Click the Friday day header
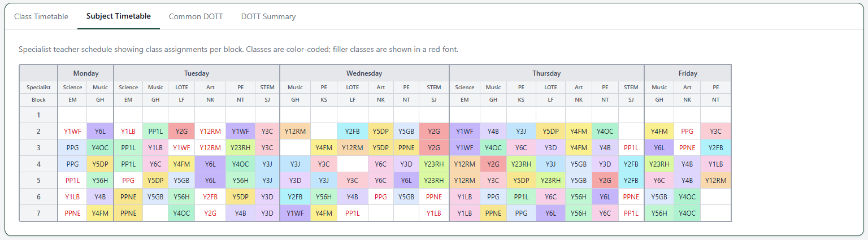 688,73
